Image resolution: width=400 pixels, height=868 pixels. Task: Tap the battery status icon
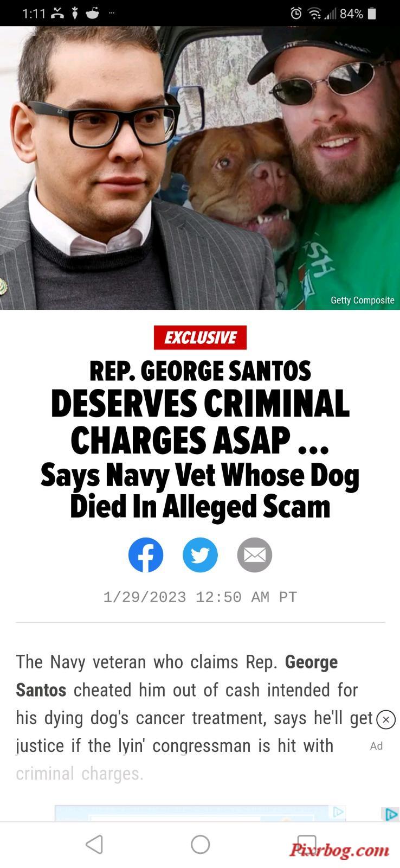click(x=372, y=13)
